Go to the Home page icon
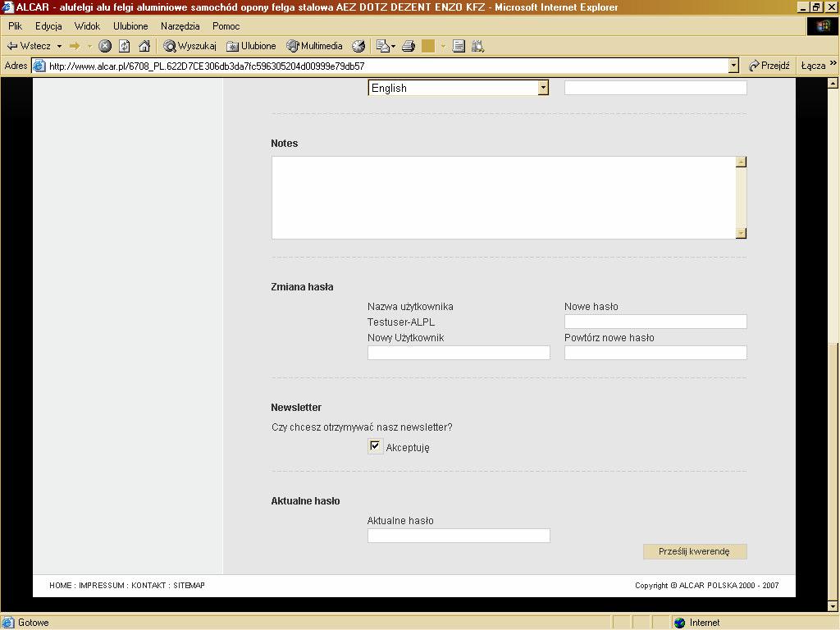840x630 pixels. click(144, 46)
